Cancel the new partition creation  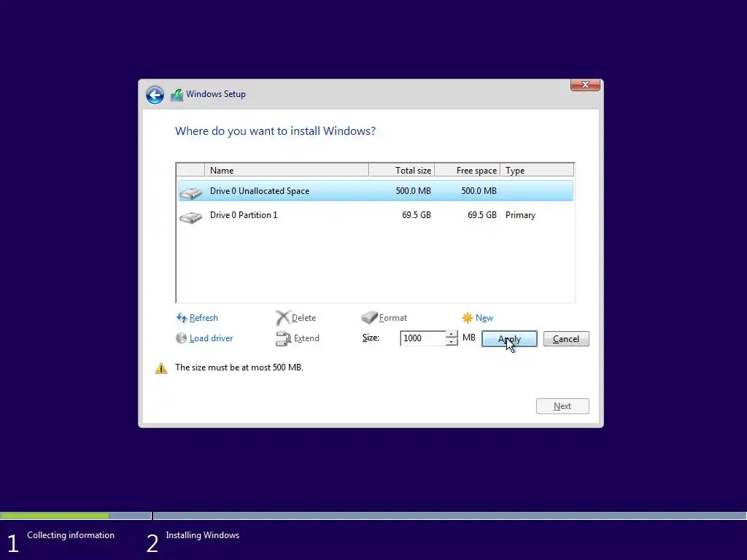566,338
